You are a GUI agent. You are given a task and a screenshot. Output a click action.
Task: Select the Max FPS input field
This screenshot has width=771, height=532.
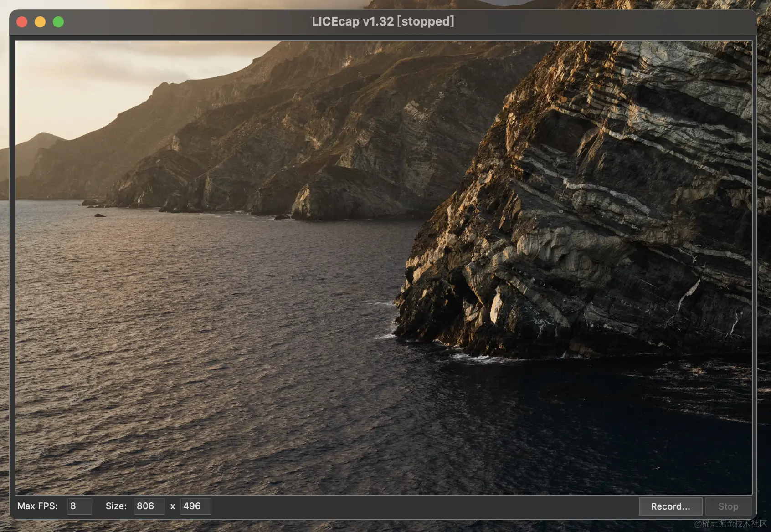tap(79, 506)
